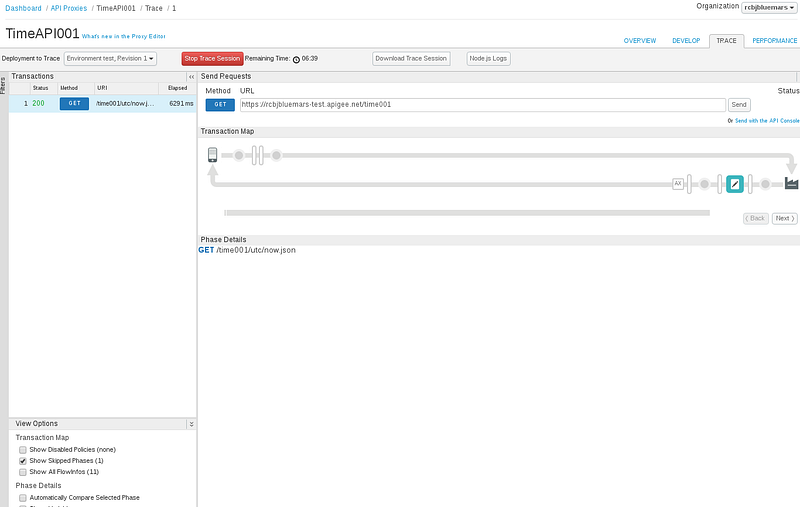The width and height of the screenshot is (800, 507).
Task: Click the Back button under Transaction Map
Action: [x=756, y=218]
